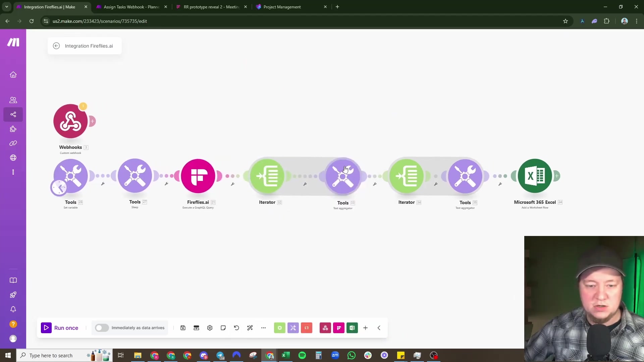Open a new browser tab

point(337,7)
